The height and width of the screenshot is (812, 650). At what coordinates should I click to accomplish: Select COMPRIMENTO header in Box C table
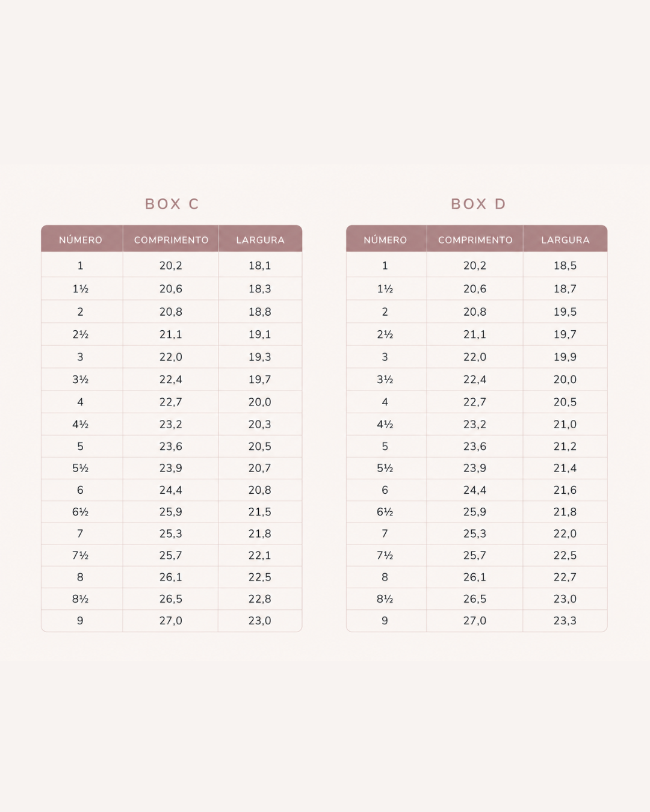(x=172, y=240)
